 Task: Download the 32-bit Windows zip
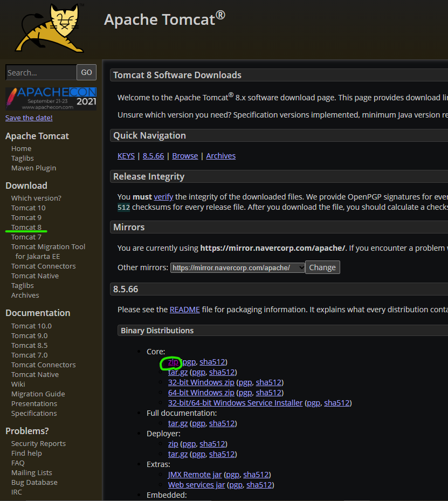201,382
